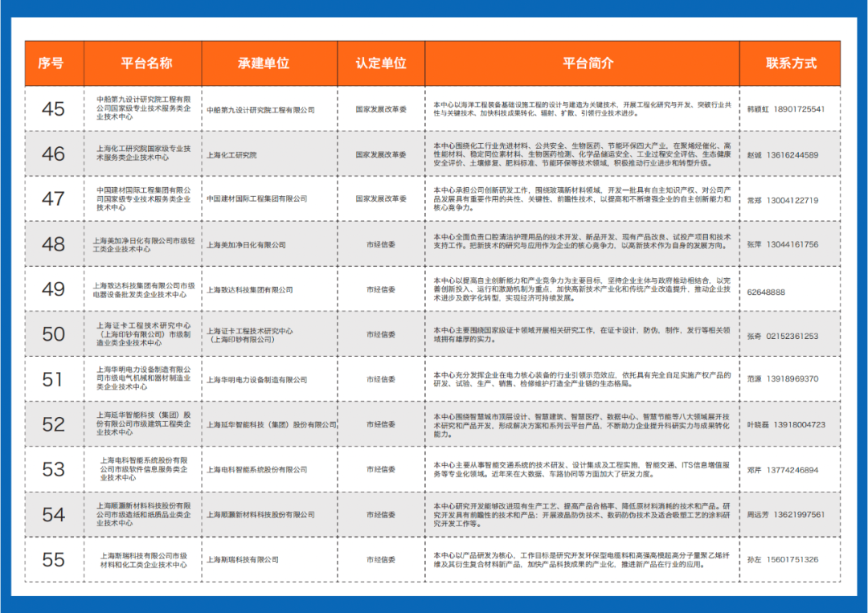
Task: Select contact number 02152361253
Action: click(x=792, y=336)
